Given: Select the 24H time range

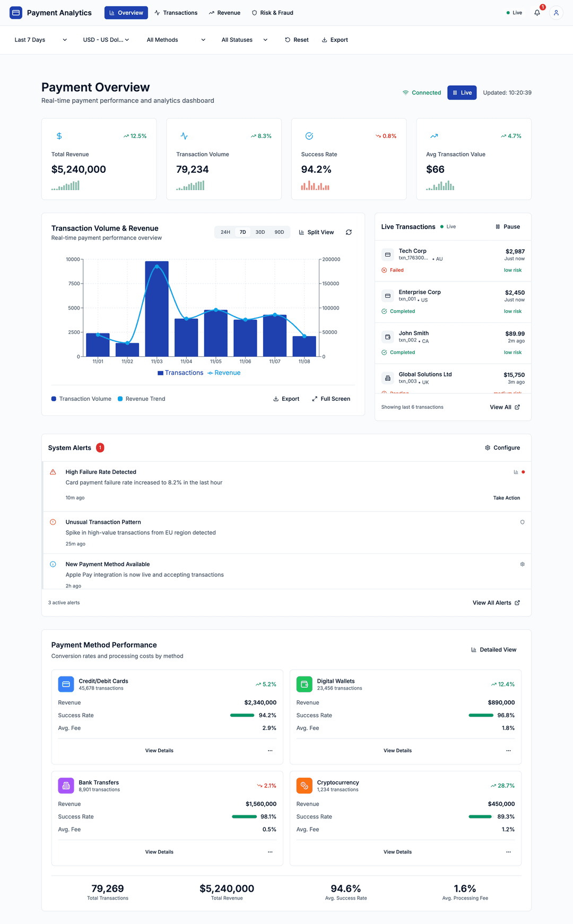Looking at the screenshot, I should tap(225, 232).
